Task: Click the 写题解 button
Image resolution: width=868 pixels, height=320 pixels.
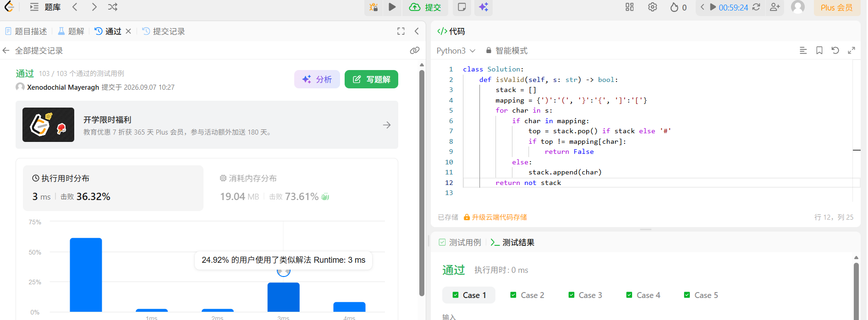Action: (x=371, y=79)
